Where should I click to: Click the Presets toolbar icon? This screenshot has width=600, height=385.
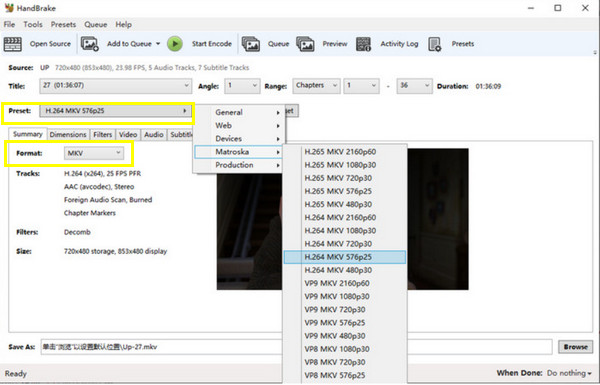tap(435, 44)
